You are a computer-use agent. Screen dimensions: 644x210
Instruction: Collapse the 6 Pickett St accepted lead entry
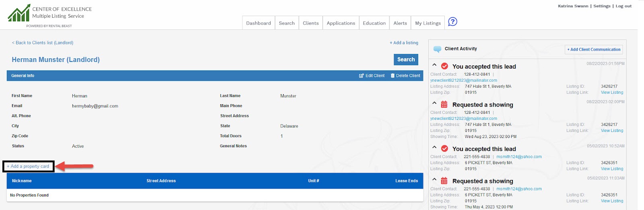[434, 147]
